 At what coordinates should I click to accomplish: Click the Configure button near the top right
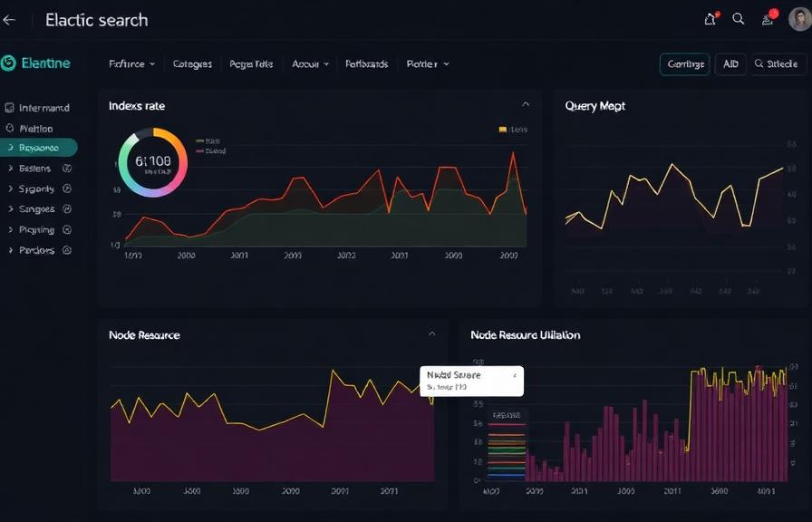(685, 63)
